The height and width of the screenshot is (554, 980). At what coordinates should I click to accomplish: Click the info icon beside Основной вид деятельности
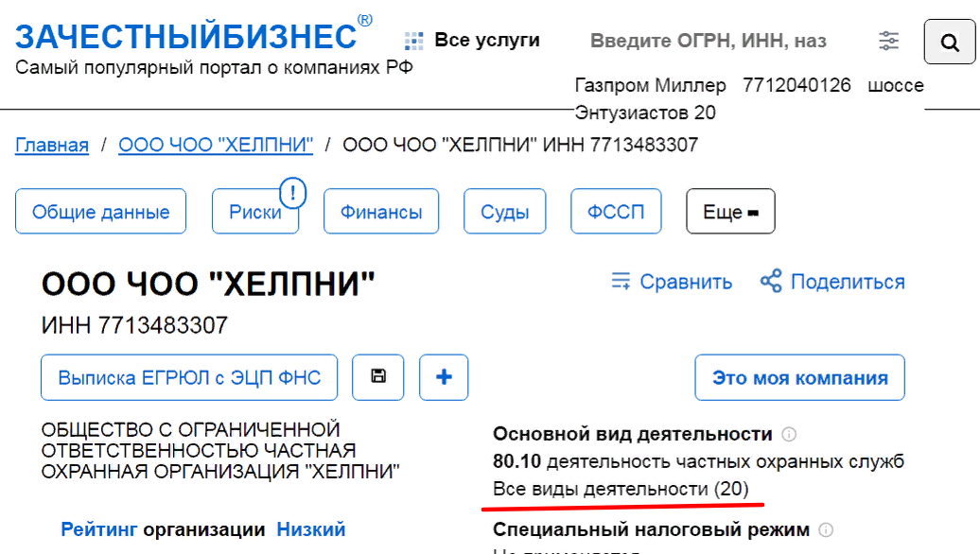[790, 435]
